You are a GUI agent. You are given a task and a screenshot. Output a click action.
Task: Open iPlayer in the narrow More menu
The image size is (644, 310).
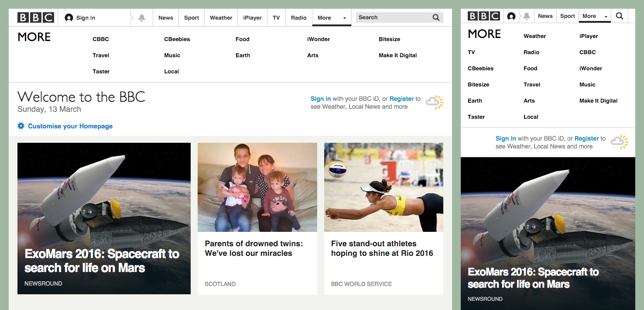[589, 36]
